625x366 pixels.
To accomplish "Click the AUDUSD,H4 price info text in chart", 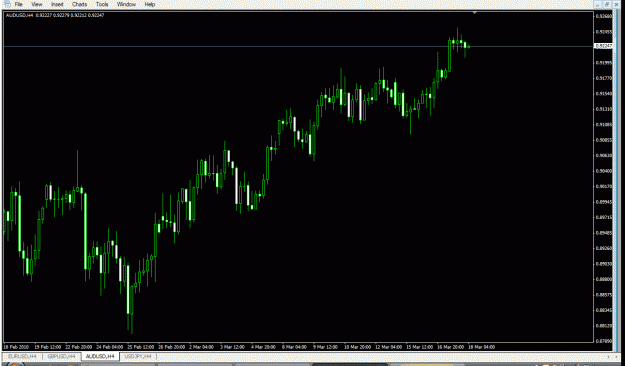I will 55,15.
